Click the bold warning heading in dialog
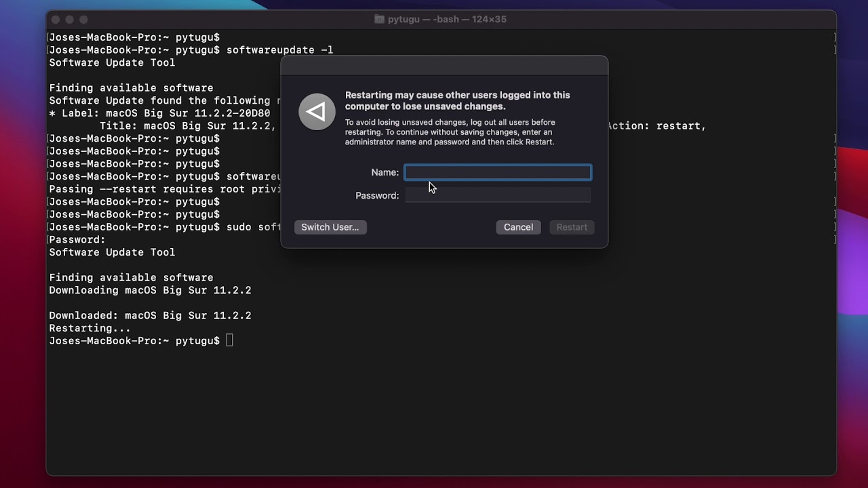The height and width of the screenshot is (488, 868). click(458, 100)
